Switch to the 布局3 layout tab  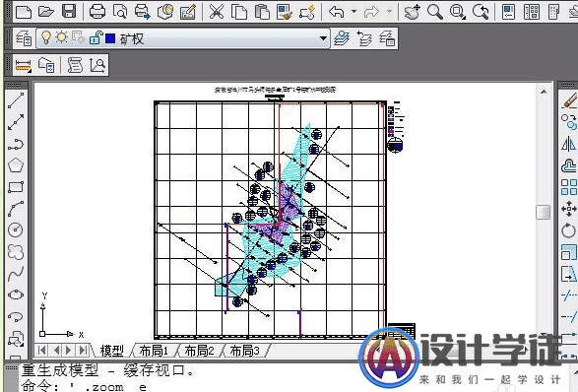[x=245, y=351]
